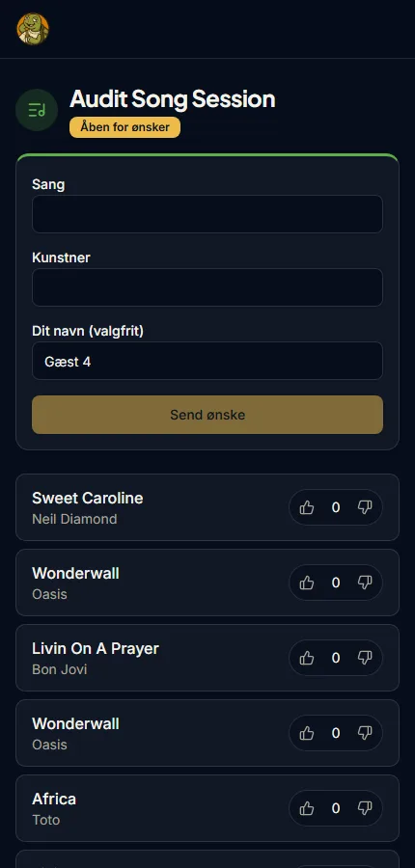Upvote Africa by Toto
415x868 pixels.
coord(307,808)
